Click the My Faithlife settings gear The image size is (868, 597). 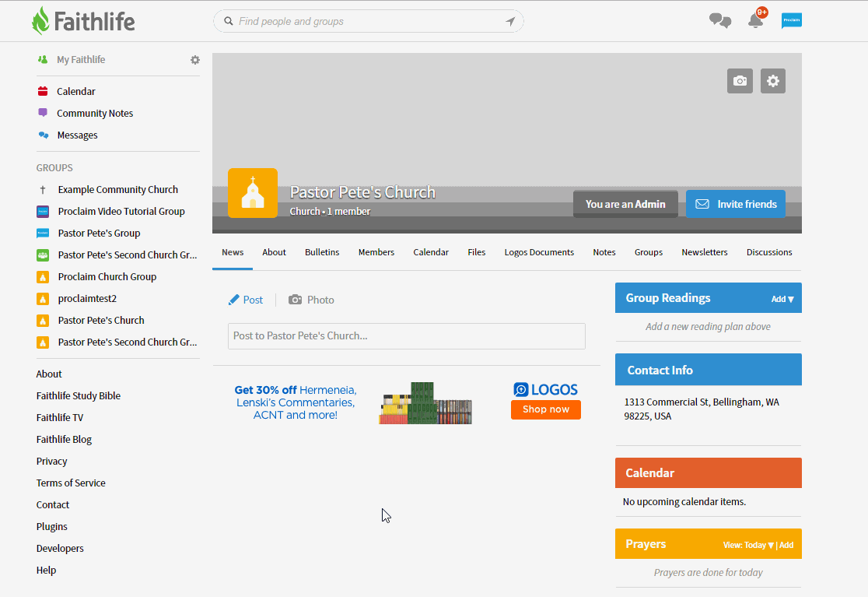coord(195,60)
